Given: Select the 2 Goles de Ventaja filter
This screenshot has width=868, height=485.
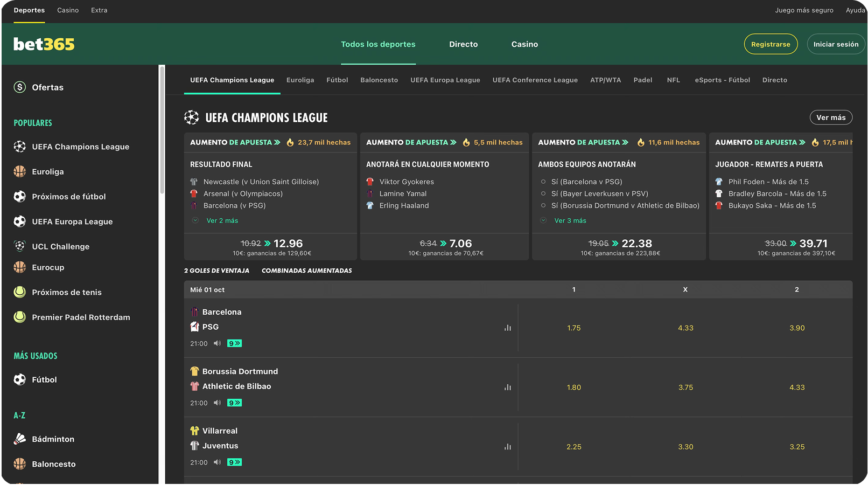Looking at the screenshot, I should coord(216,271).
